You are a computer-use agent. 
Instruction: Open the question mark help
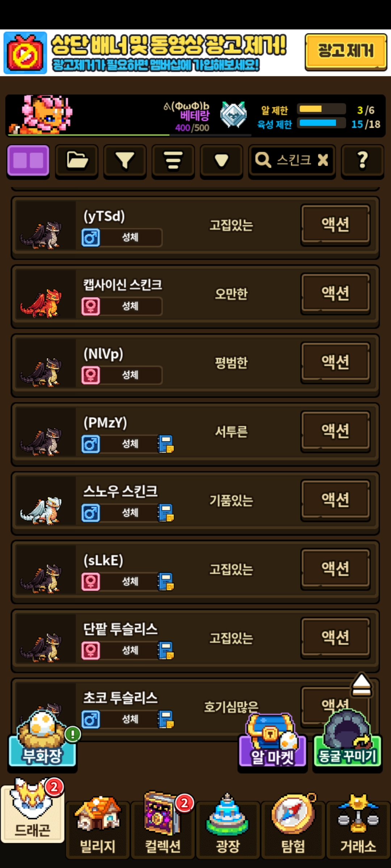click(x=362, y=161)
